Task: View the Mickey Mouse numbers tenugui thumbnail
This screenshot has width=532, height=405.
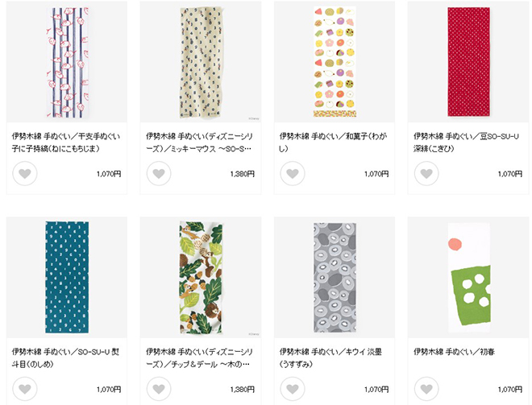Action: coord(201,62)
